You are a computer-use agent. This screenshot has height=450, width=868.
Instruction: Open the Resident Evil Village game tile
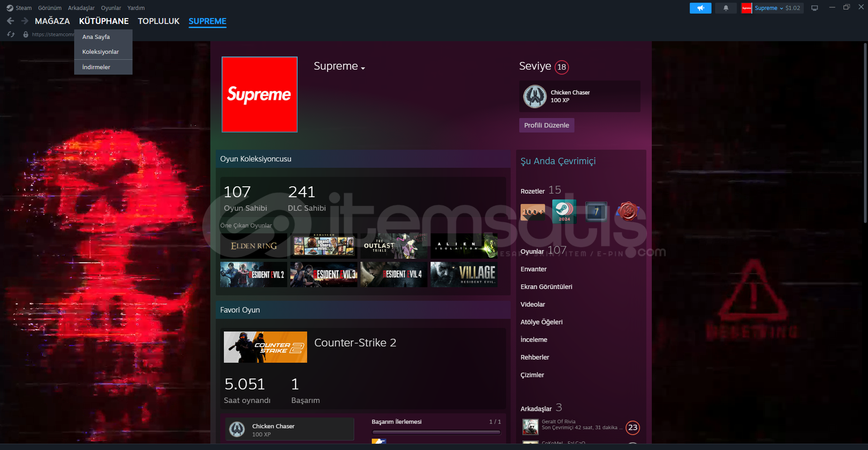point(464,275)
